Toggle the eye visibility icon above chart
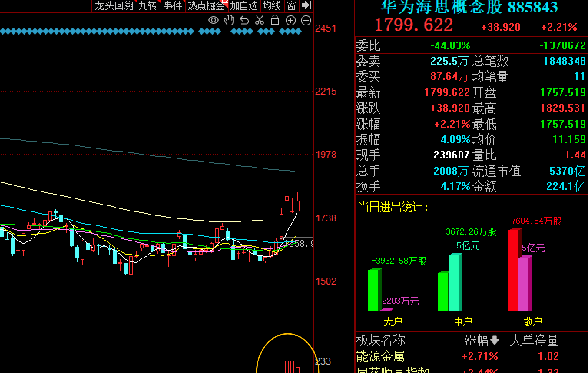This screenshot has width=588, height=373. pos(213,20)
